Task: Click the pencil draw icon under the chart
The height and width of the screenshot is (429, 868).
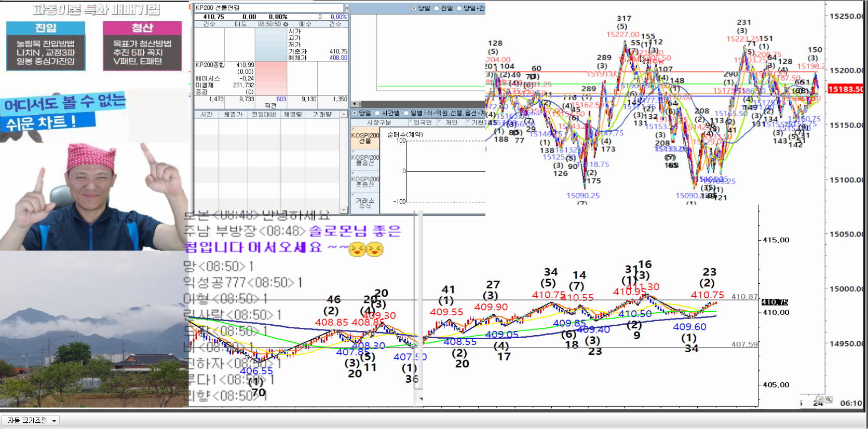Action: [820, 400]
